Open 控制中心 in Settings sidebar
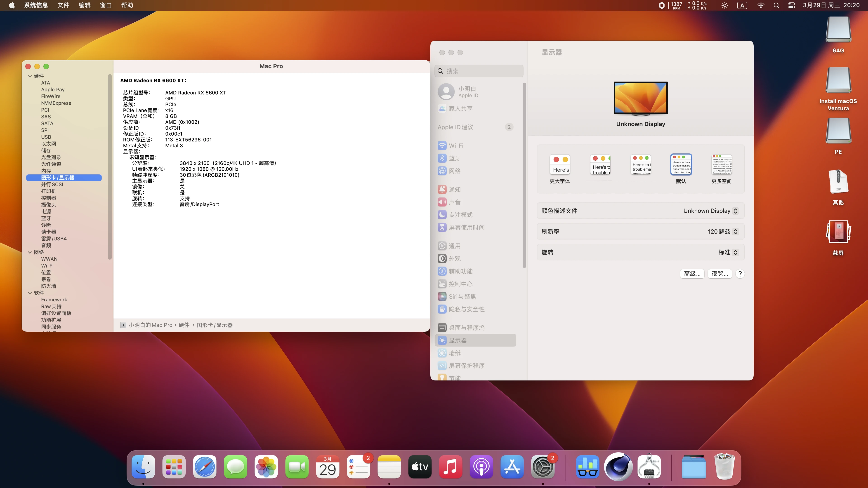The image size is (868, 488). tap(475, 284)
